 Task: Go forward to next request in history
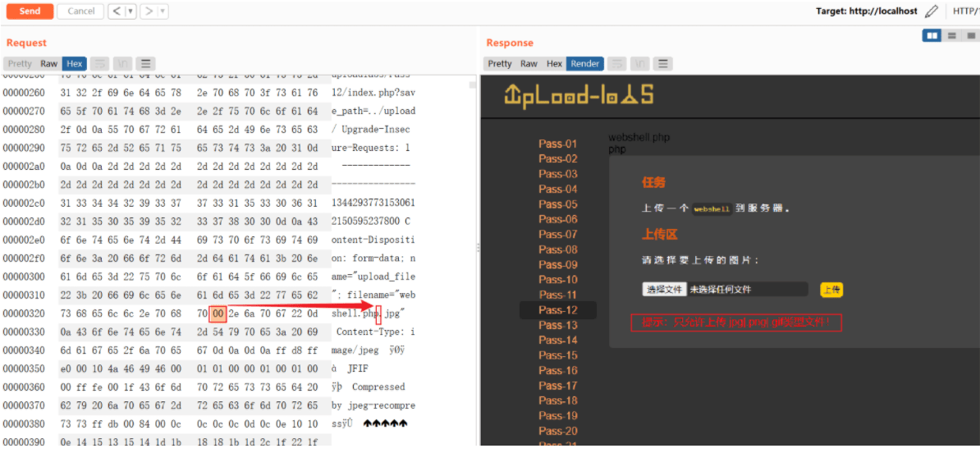pos(149,11)
